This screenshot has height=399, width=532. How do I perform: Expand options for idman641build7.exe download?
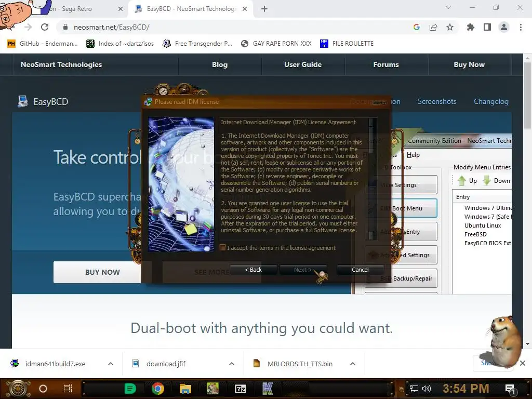tap(111, 364)
